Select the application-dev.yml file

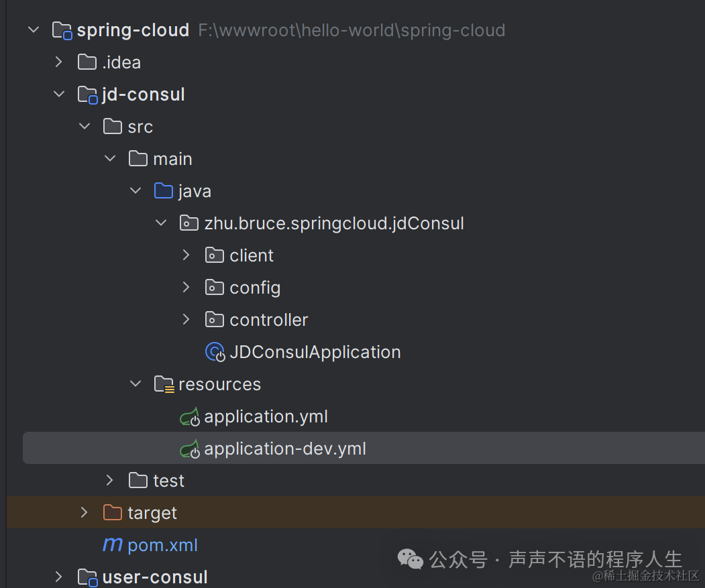(x=284, y=448)
